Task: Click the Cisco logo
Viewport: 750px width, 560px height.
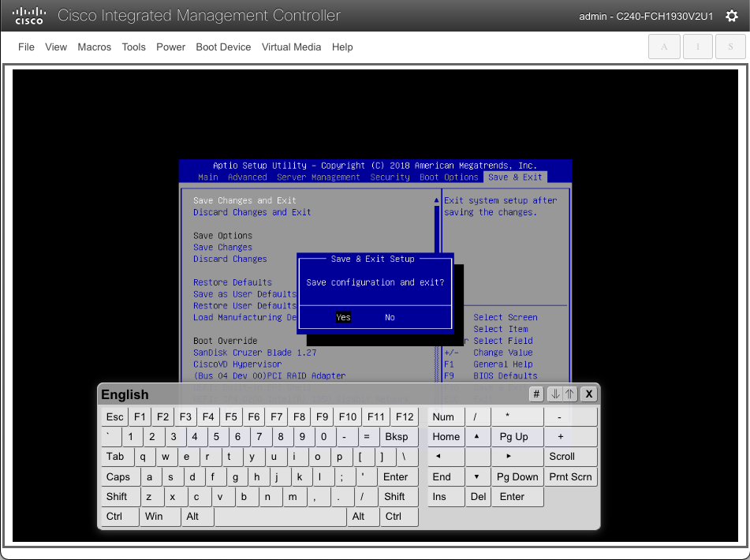Action: [28, 15]
